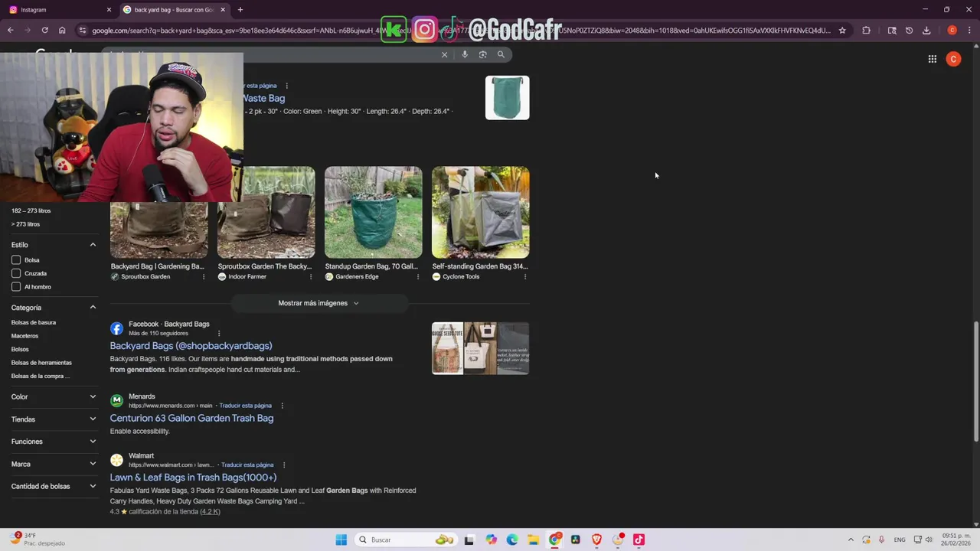The width and height of the screenshot is (980, 551).
Task: Filter by > 273 litros
Action: (x=25, y=224)
